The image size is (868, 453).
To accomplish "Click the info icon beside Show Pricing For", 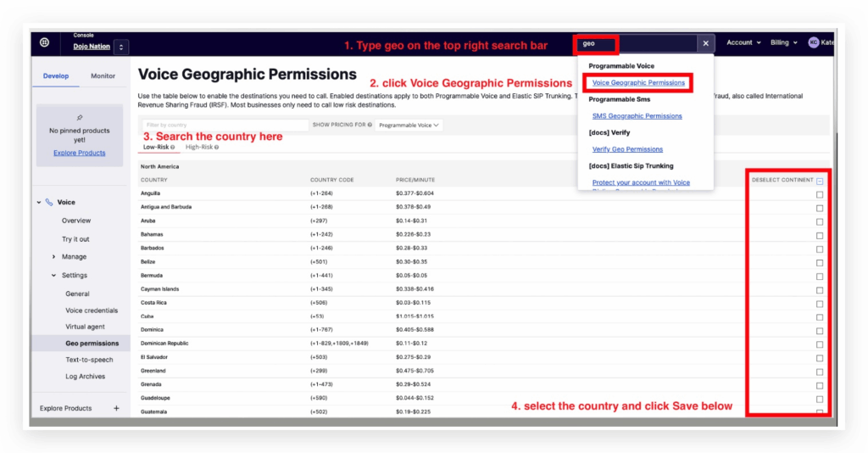I will 370,125.
